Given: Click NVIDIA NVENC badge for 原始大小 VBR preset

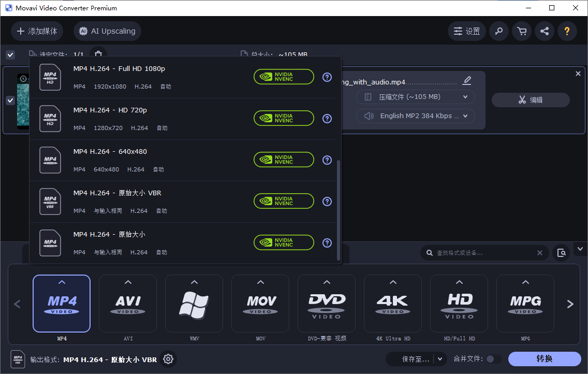Looking at the screenshot, I should click(284, 201).
